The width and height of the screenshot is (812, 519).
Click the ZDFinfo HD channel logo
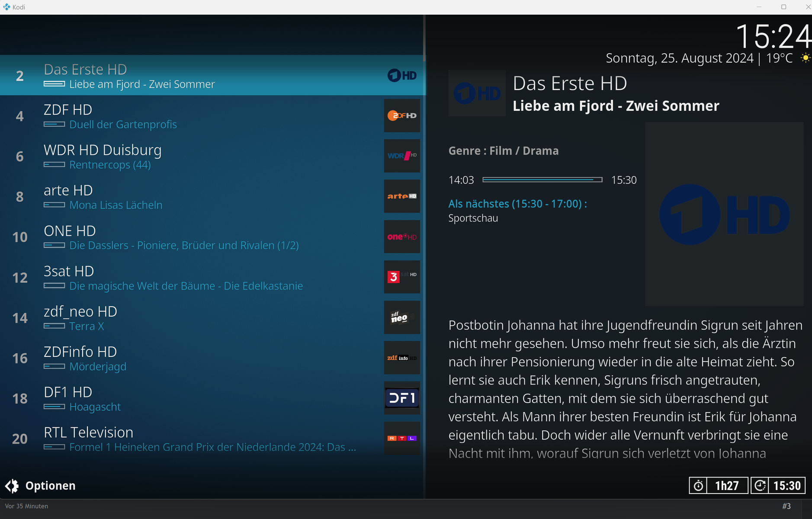pos(402,358)
